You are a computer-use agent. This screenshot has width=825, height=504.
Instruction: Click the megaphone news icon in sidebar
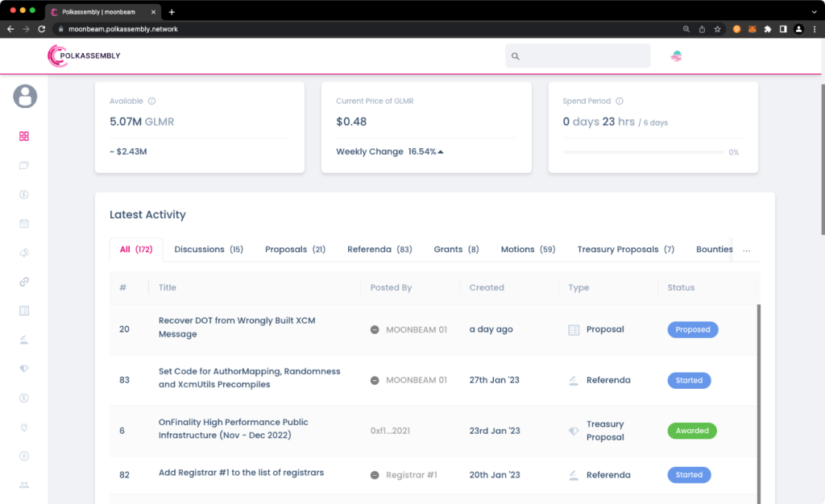(x=24, y=253)
